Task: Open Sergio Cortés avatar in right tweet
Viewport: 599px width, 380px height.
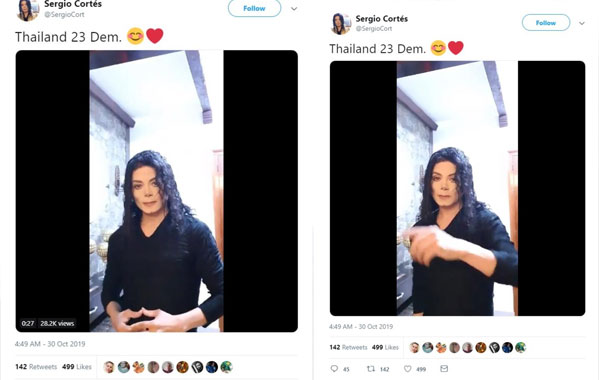Action: point(341,23)
